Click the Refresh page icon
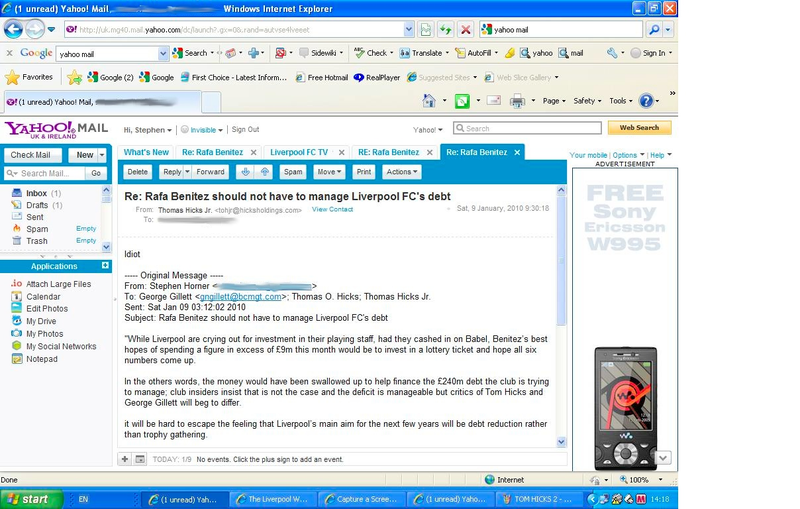This screenshot has height=509, width=800. [x=445, y=30]
